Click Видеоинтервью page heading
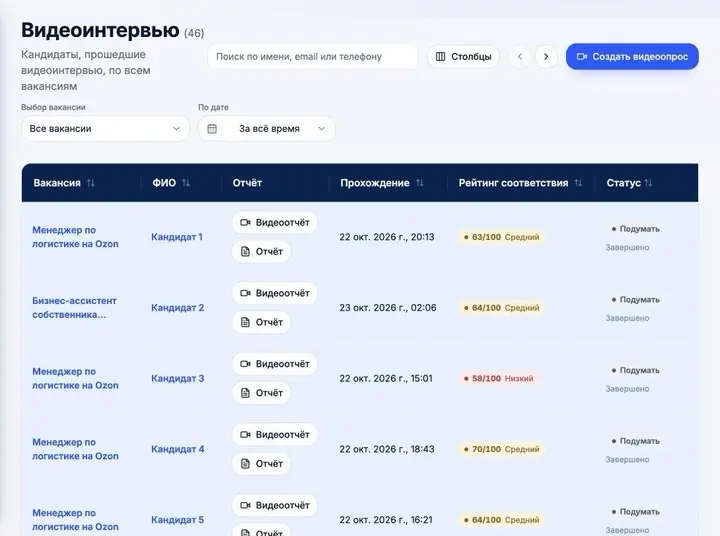Image resolution: width=720 pixels, height=536 pixels. click(100, 30)
